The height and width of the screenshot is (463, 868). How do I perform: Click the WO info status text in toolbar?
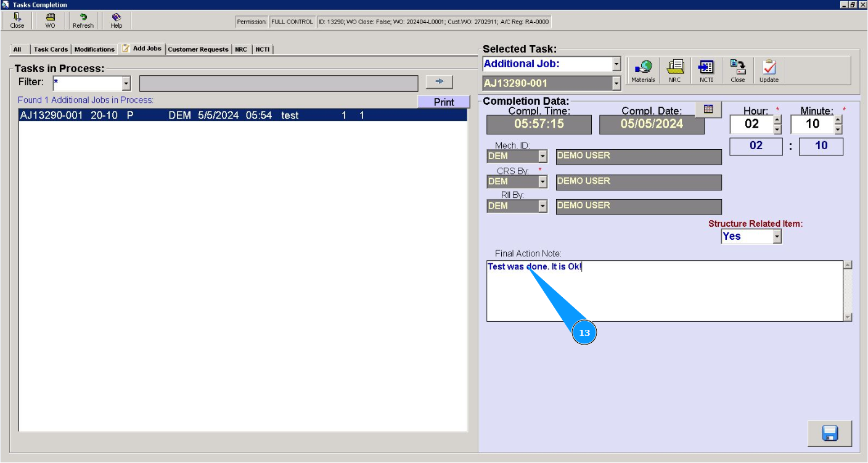pyautogui.click(x=433, y=22)
